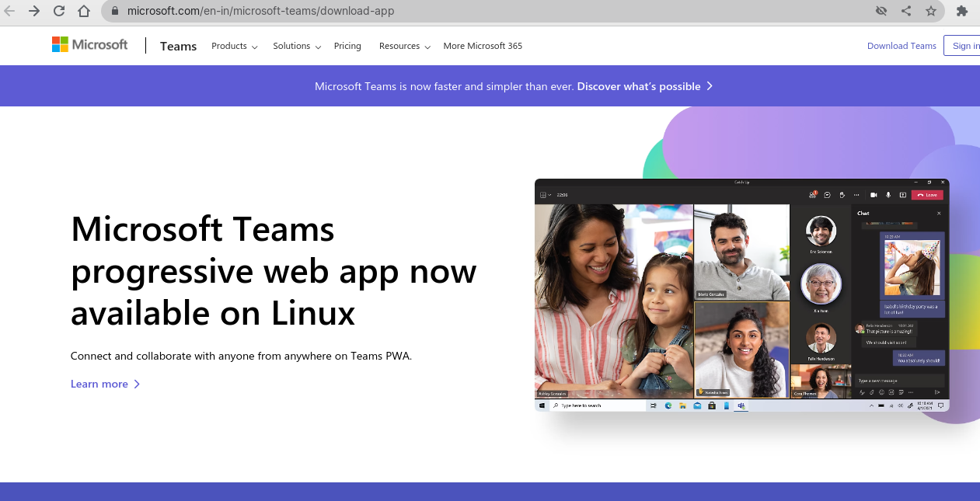Expand the Products dropdown menu

234,46
